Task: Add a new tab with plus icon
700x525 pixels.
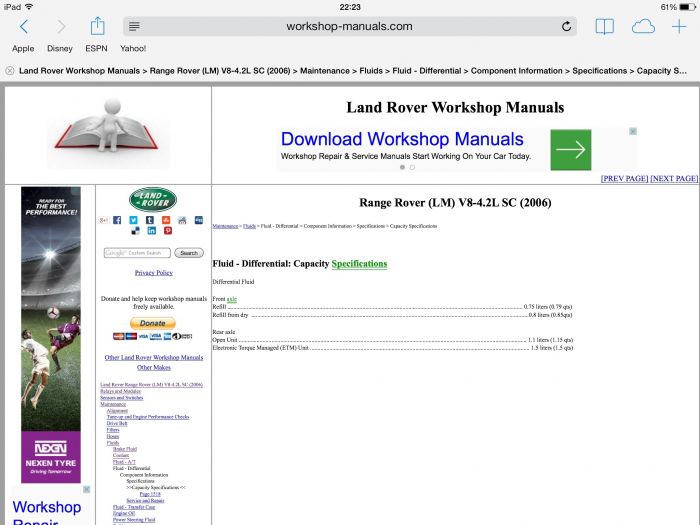Action: click(679, 27)
